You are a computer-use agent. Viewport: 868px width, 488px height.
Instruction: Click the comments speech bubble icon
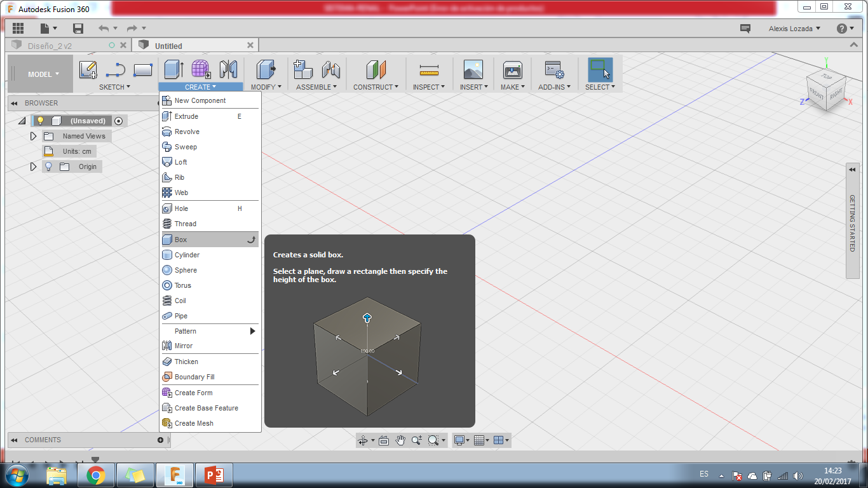point(745,29)
